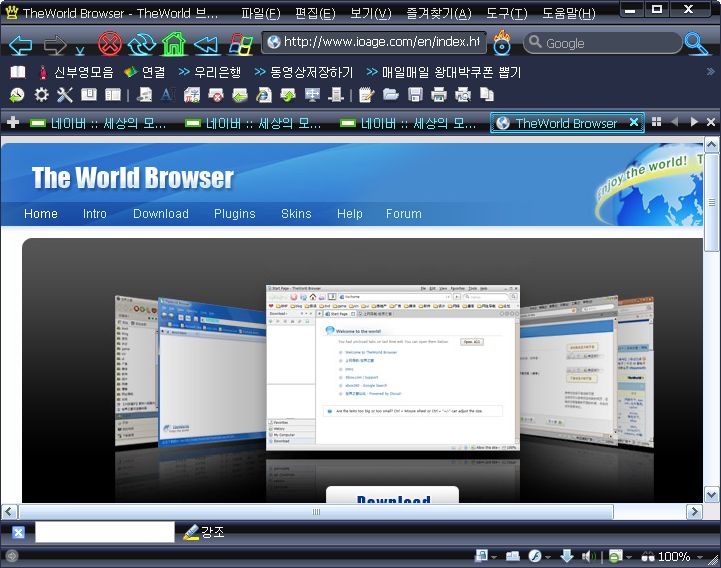
Task: Open the 보기(V) menu
Action: click(x=371, y=13)
